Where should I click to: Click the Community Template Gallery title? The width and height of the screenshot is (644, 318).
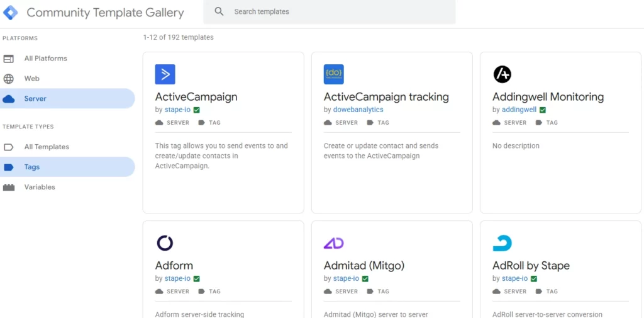(105, 13)
